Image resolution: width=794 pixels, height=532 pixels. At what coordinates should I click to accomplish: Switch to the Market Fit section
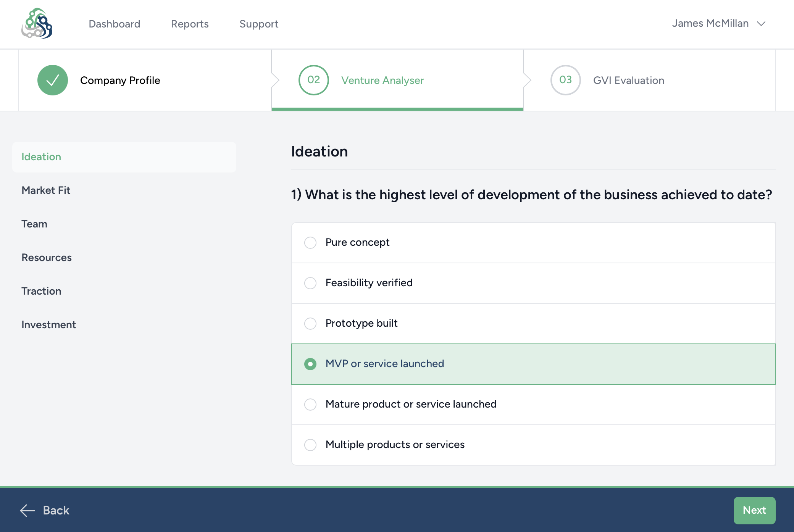tap(46, 190)
